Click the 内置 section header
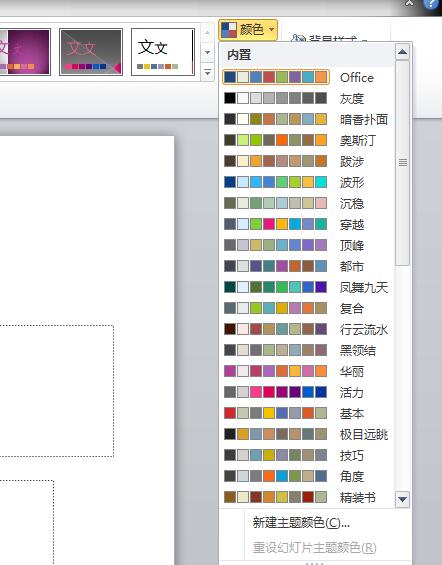 click(307, 55)
